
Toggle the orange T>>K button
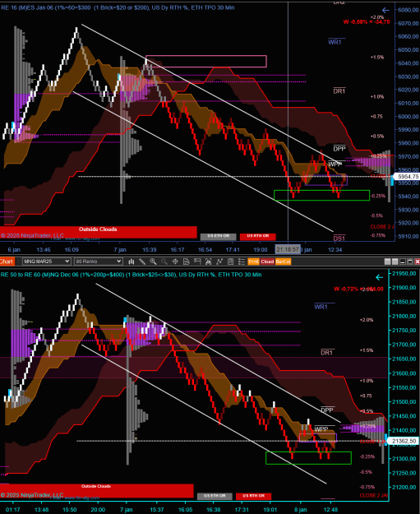tap(254, 262)
